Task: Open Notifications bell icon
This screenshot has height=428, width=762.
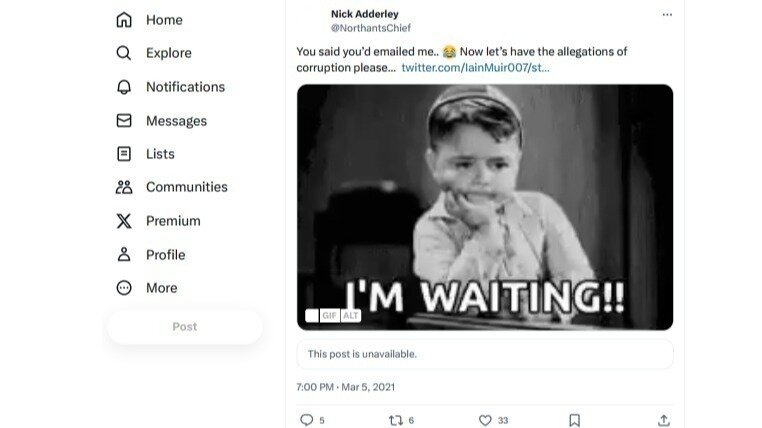Action: pos(124,87)
